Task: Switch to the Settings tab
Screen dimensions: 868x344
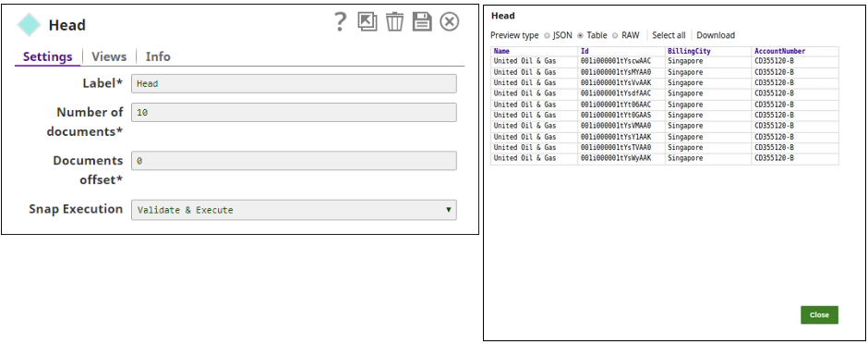Action: (48, 56)
